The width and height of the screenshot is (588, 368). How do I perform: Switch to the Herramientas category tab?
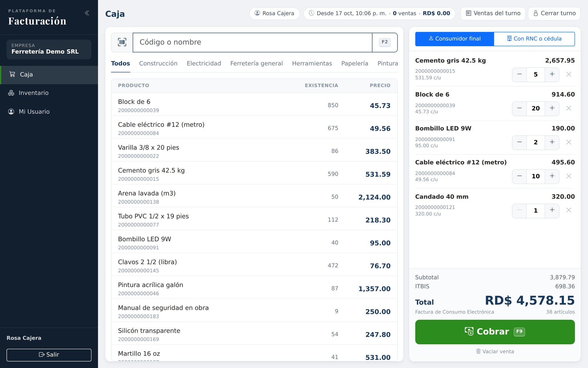[312, 64]
